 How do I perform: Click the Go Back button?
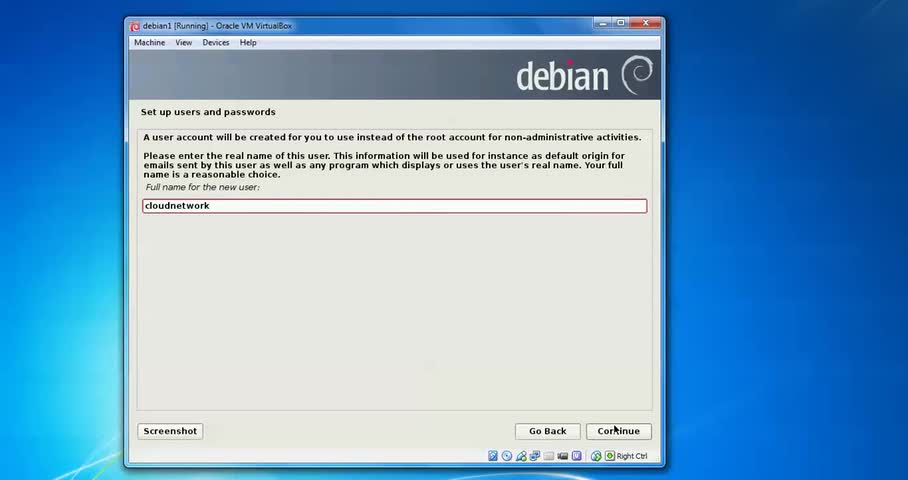547,431
